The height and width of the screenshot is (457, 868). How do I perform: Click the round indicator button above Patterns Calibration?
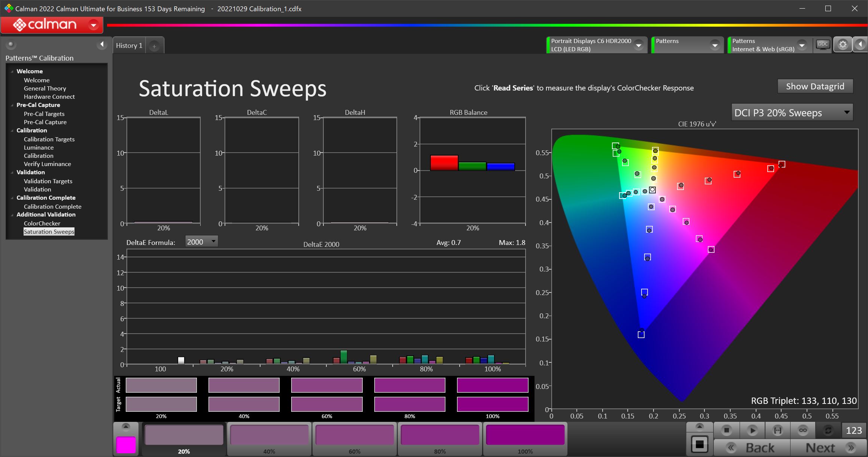coord(11,45)
